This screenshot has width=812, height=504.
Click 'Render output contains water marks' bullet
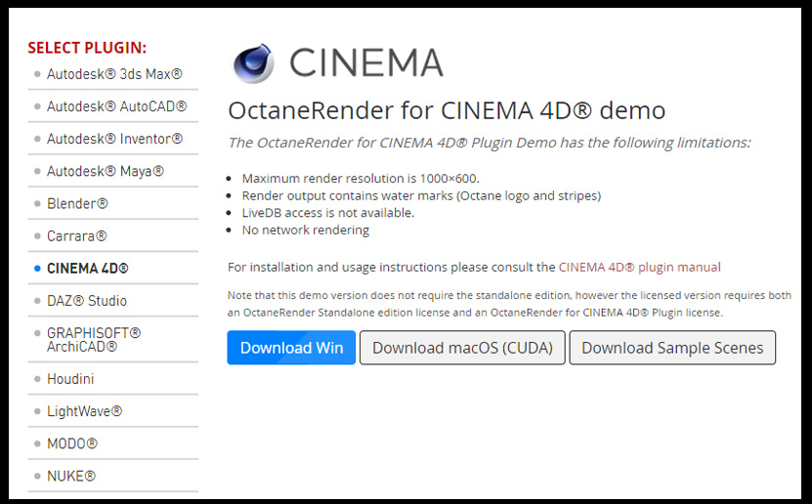click(x=421, y=195)
